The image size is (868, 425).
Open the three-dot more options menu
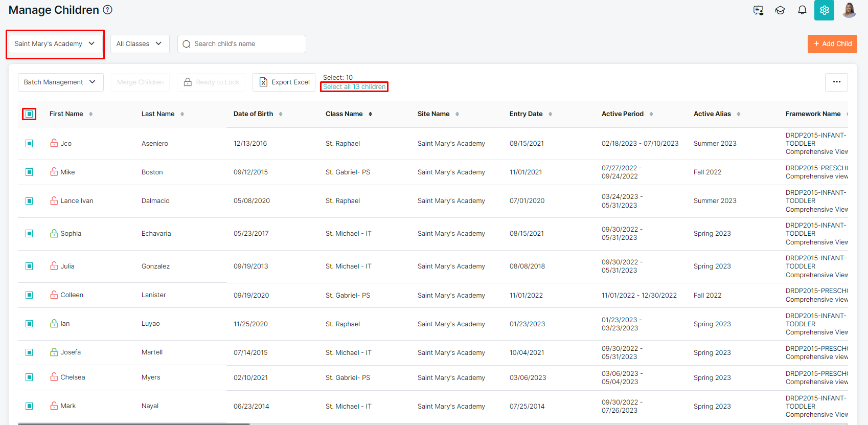(x=836, y=82)
